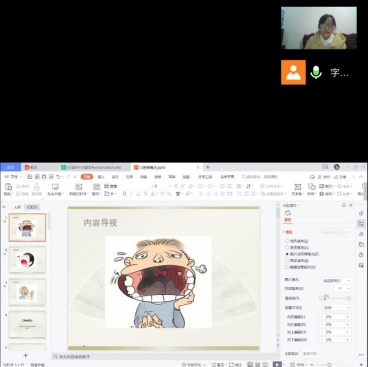Click the Reset Background button

coord(309,353)
